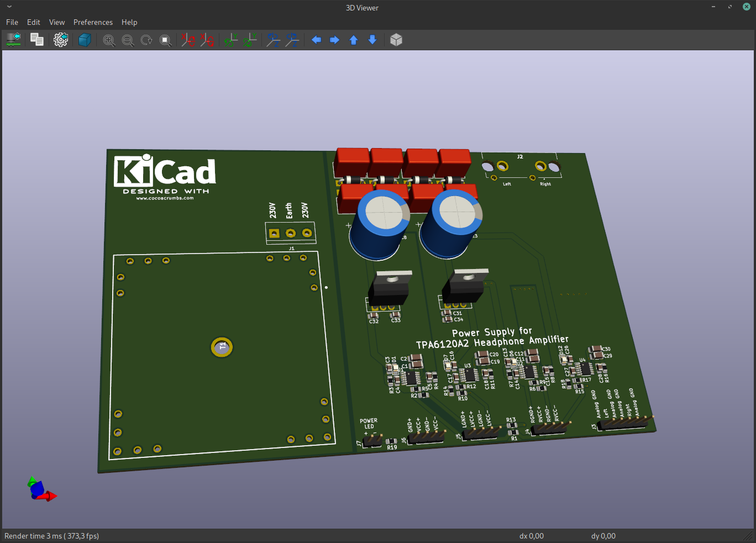Rotate Y clockwise green icon
This screenshot has height=543, width=756.
(x=230, y=40)
